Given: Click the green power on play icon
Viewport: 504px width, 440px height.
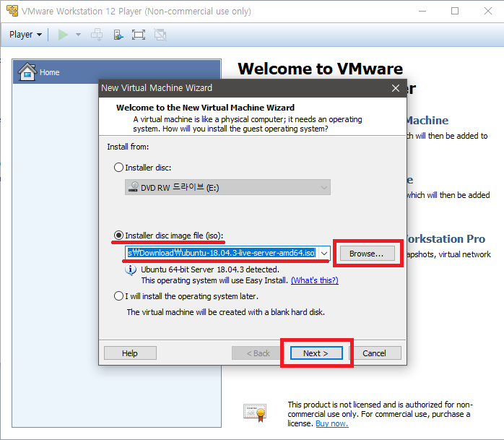Looking at the screenshot, I should point(63,35).
